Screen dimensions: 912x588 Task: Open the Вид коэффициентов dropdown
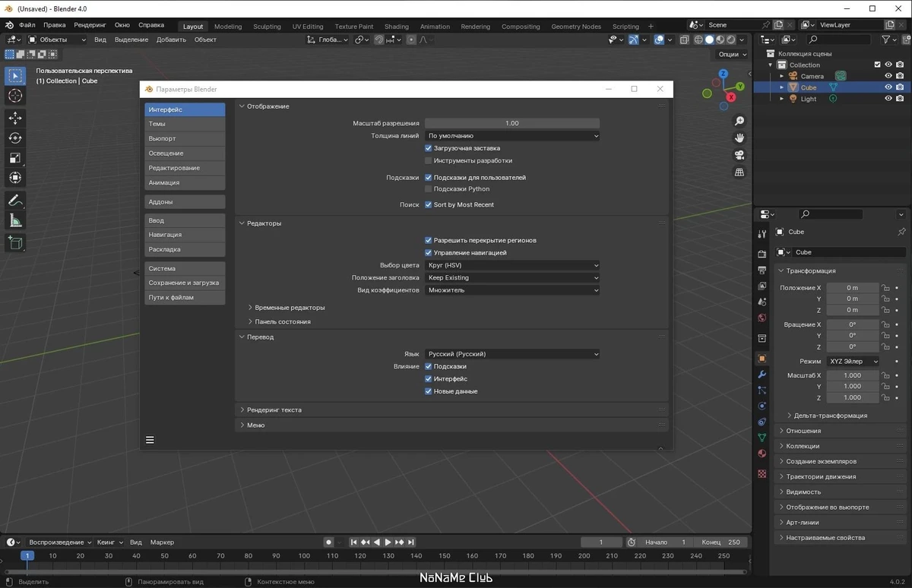click(x=512, y=289)
